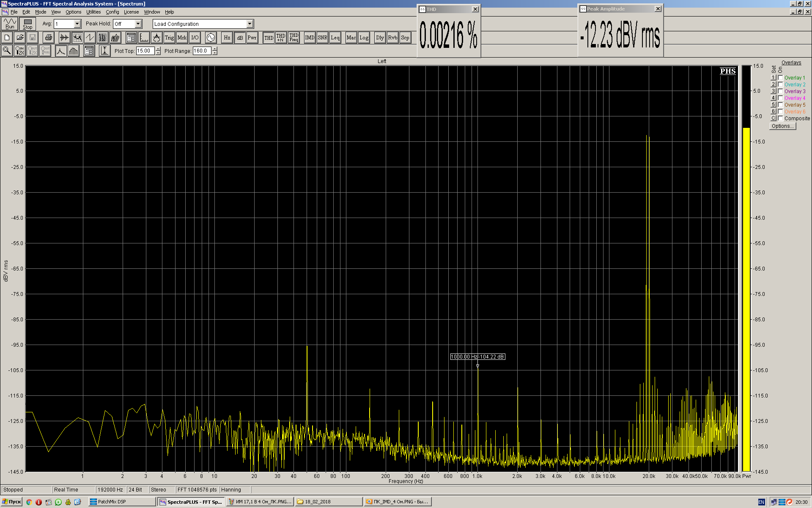This screenshot has height=508, width=812.
Task: Open the Phase view icon
Action: [90, 38]
